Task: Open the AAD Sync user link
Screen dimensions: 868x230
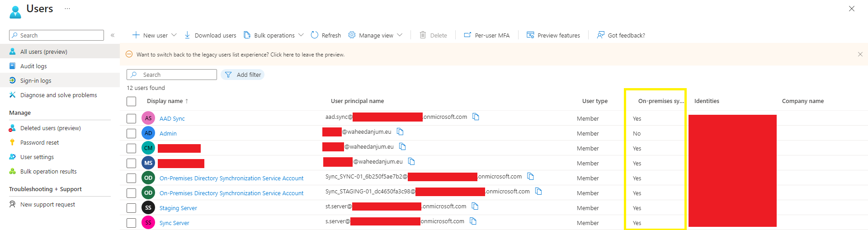Action: 172,118
